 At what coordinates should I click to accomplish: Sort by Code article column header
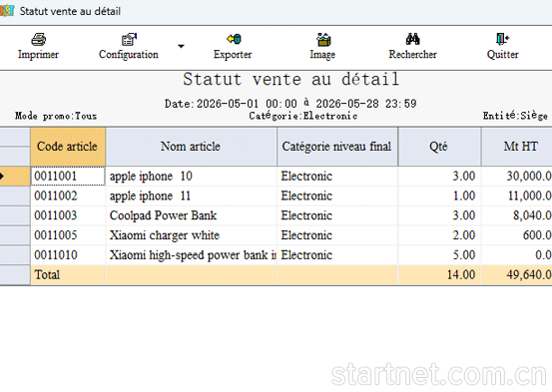point(68,147)
